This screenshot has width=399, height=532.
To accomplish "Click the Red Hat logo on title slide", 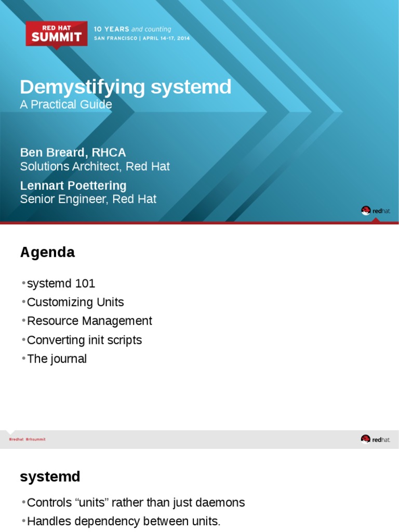I will [376, 211].
